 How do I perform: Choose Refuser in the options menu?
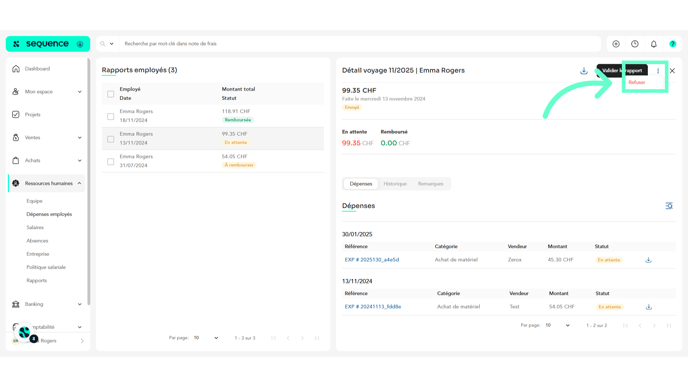[x=636, y=82]
